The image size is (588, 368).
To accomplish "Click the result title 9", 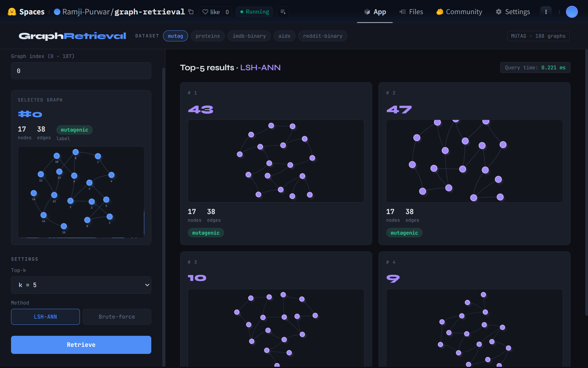I will 393,278.
